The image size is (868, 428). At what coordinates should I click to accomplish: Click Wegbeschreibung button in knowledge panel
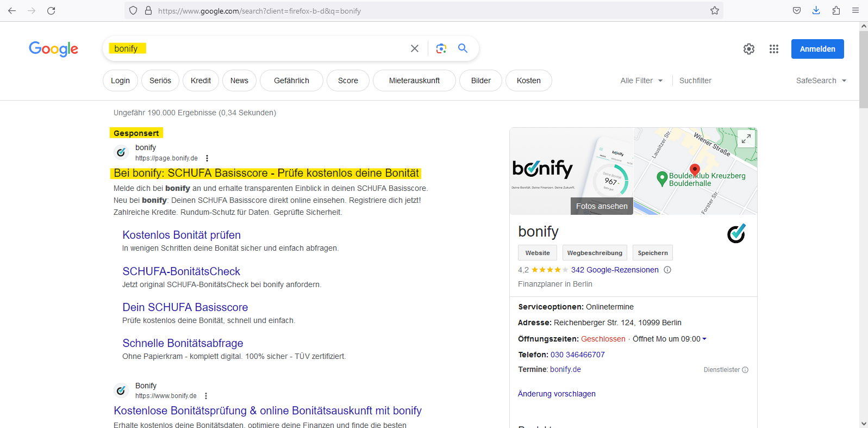click(595, 253)
